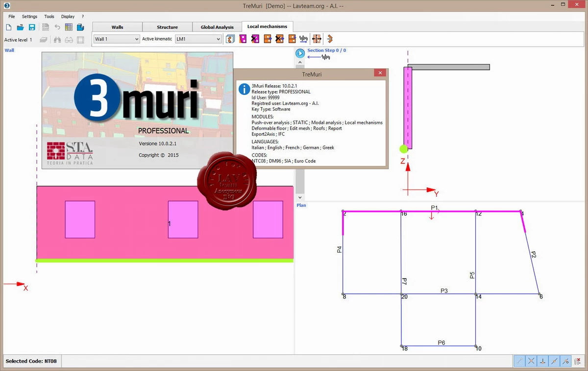Image resolution: width=588 pixels, height=371 pixels.
Task: Click the magenta block delete icon with X
Action: click(255, 39)
